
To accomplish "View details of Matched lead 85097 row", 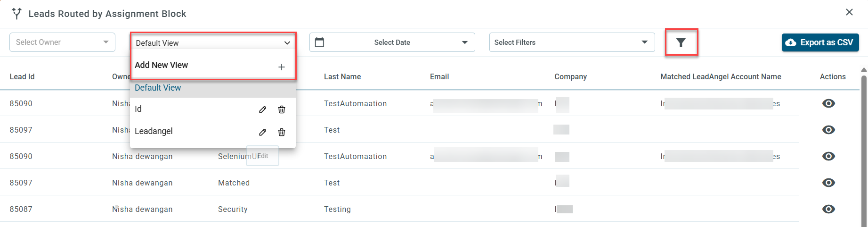I will tap(828, 183).
